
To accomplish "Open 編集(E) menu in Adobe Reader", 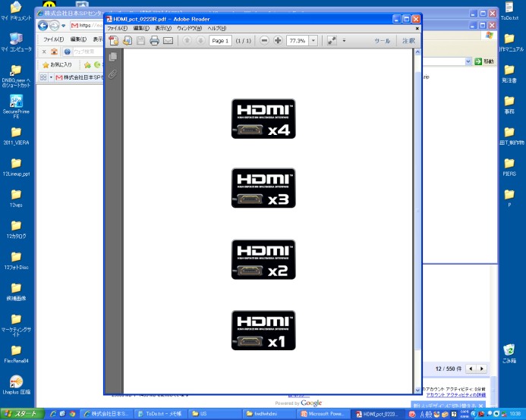I will point(141,28).
